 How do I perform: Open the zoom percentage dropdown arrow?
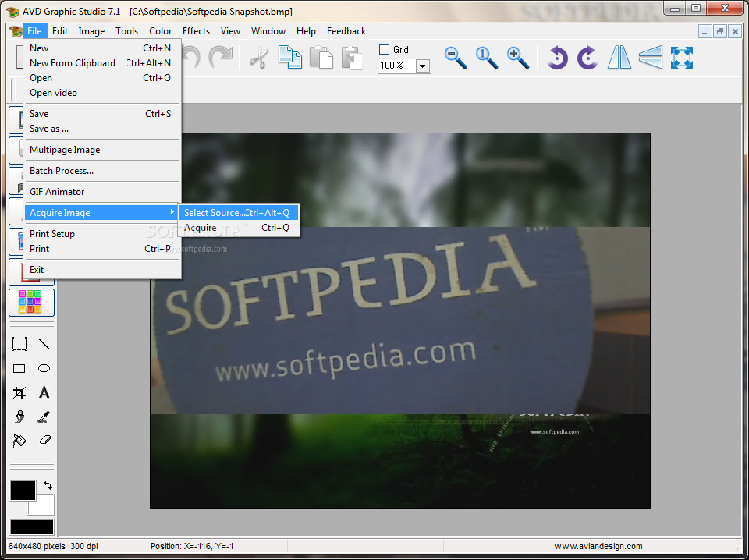click(422, 66)
